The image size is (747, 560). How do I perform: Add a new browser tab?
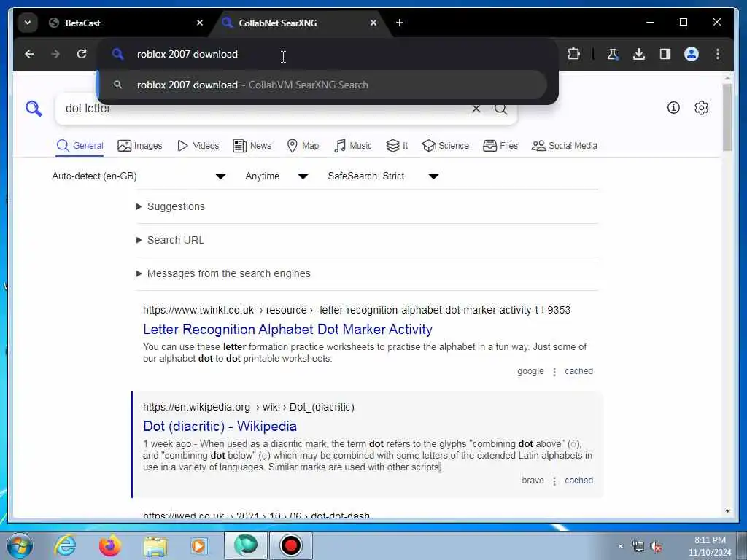click(400, 23)
